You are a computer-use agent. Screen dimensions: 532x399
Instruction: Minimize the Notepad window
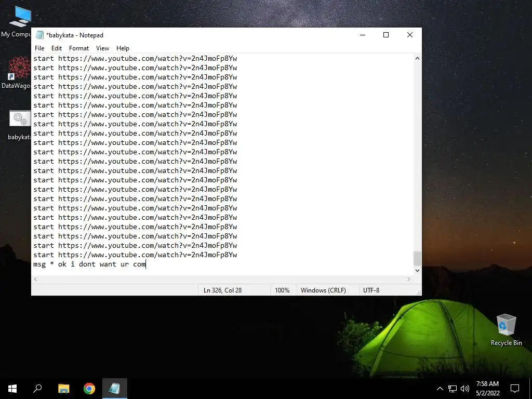[363, 35]
